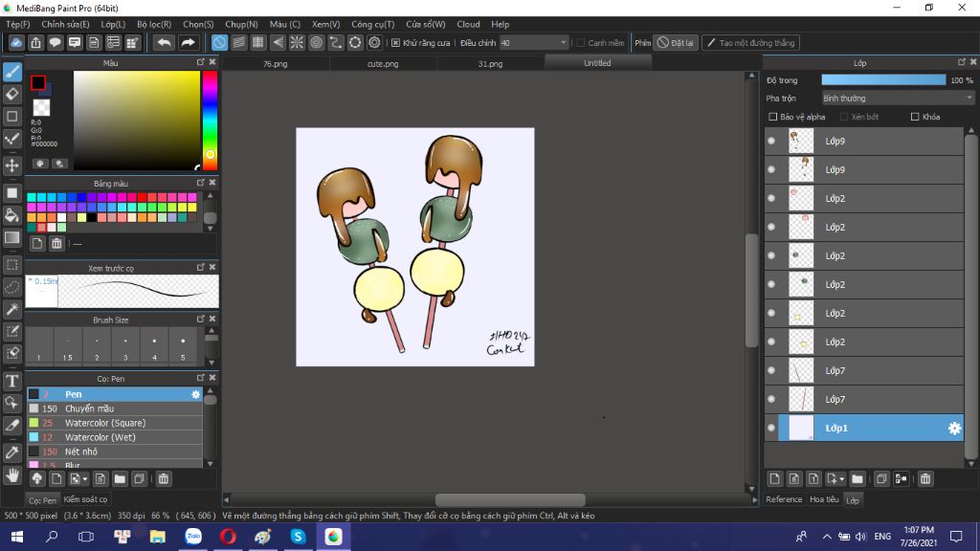Pick the Magic Wand selection tool
Screen dimensions: 980x551
pyautogui.click(x=12, y=309)
